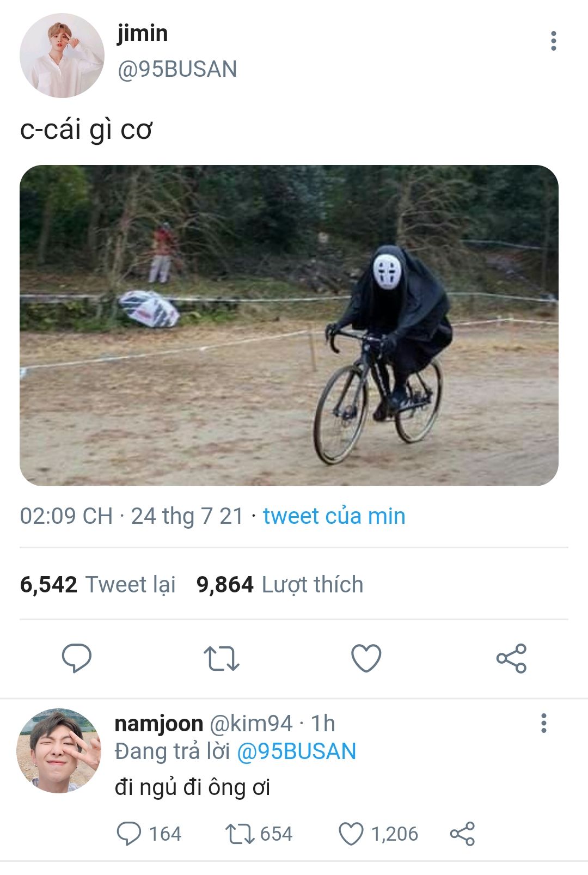Open the main tweet's three-dot menu
The image size is (588, 875).
(553, 41)
